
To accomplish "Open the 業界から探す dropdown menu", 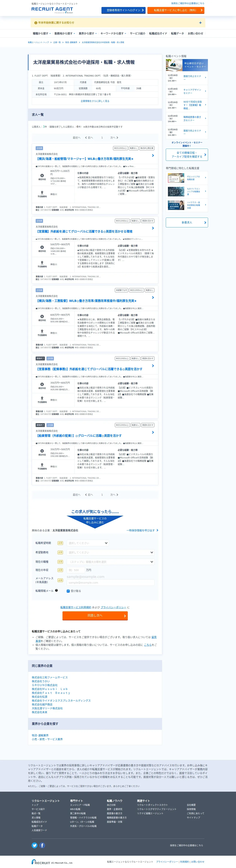I will [87, 34].
